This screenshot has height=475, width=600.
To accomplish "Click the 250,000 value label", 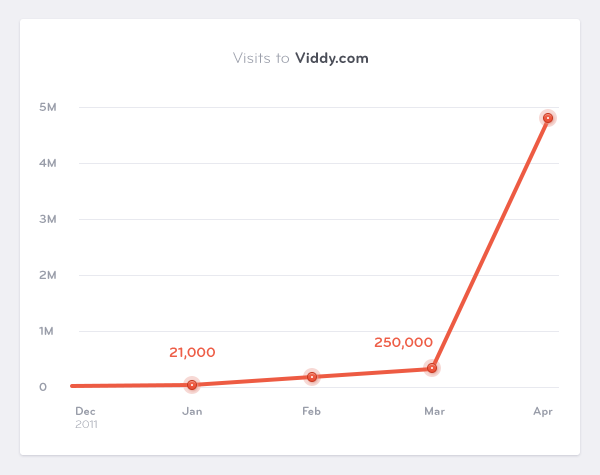I will 403,342.
